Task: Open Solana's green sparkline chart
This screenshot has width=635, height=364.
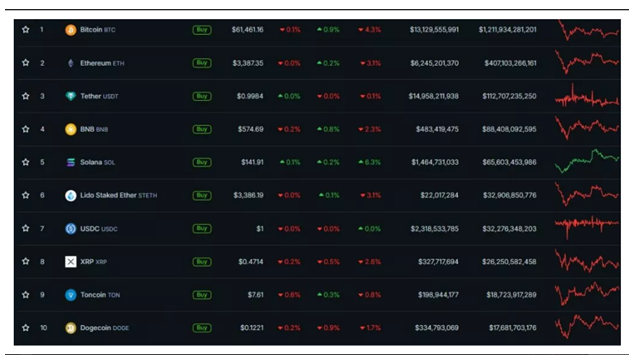Action: pos(587,161)
